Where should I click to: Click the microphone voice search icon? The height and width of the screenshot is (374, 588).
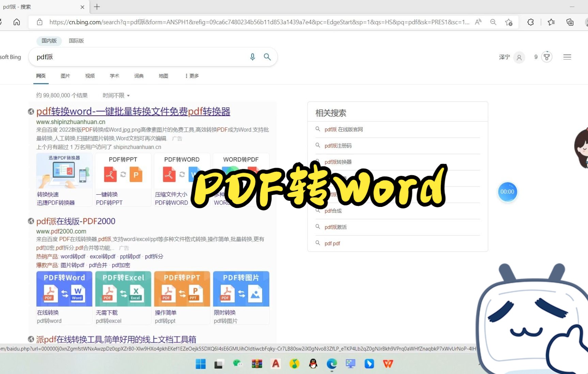click(253, 57)
